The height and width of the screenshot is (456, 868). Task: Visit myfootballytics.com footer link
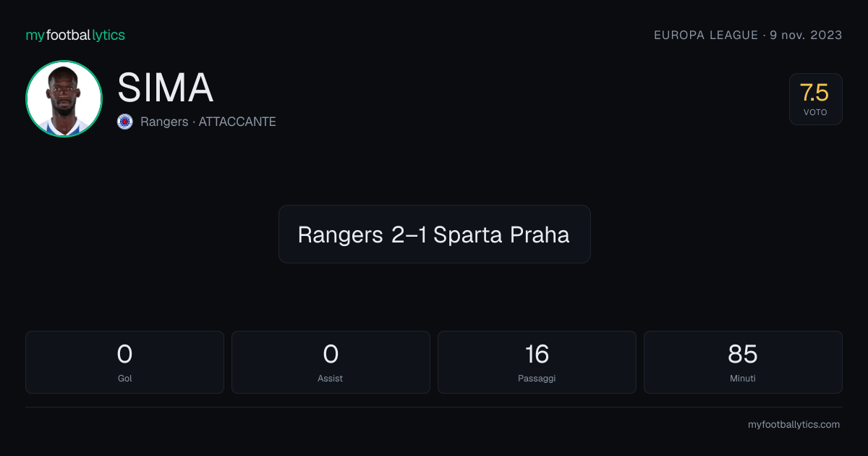click(x=793, y=425)
